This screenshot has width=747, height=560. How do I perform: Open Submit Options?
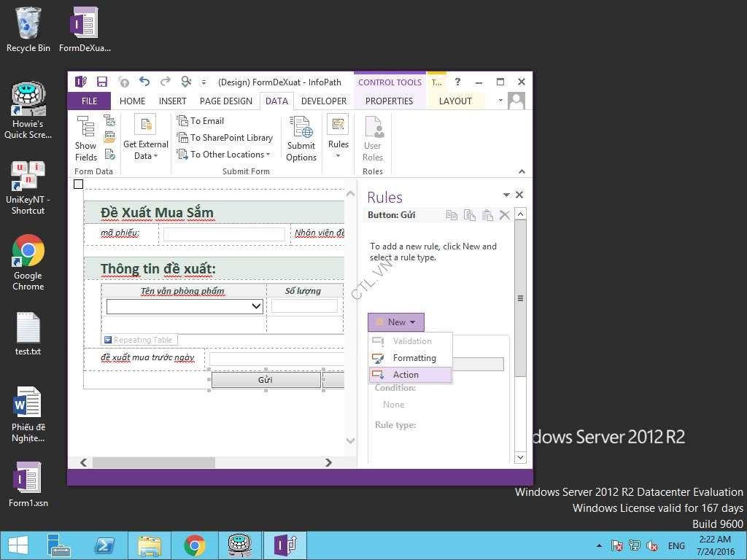coord(301,139)
